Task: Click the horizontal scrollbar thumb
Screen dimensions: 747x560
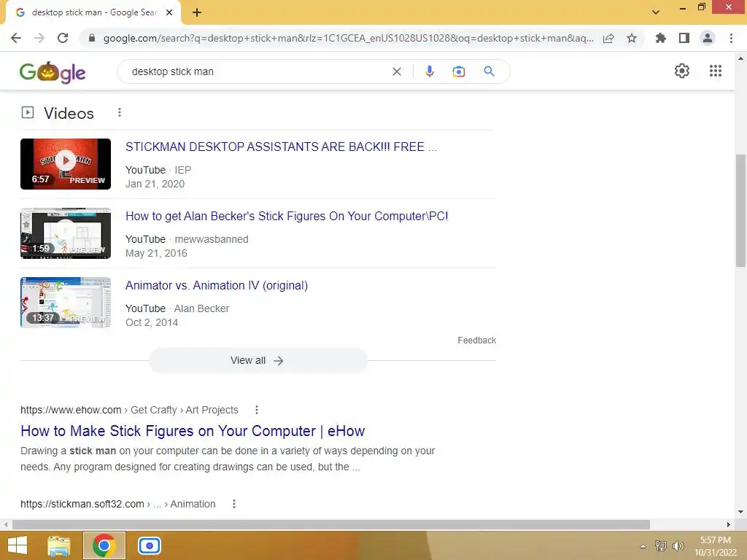Action: tap(331, 525)
